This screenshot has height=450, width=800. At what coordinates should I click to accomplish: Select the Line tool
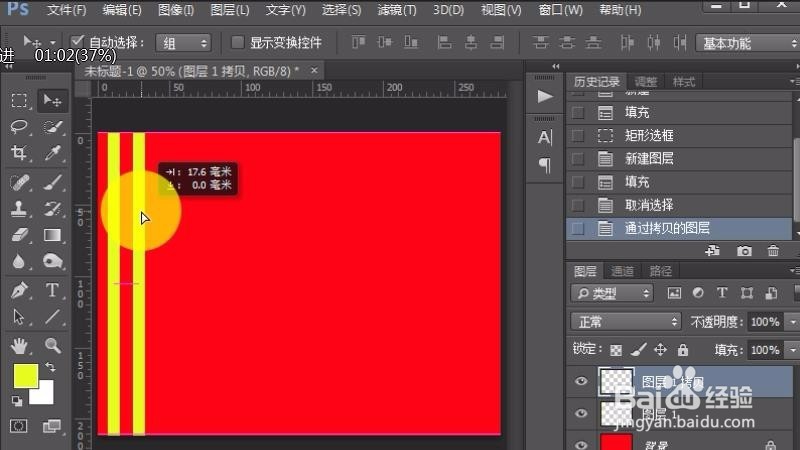tap(52, 317)
